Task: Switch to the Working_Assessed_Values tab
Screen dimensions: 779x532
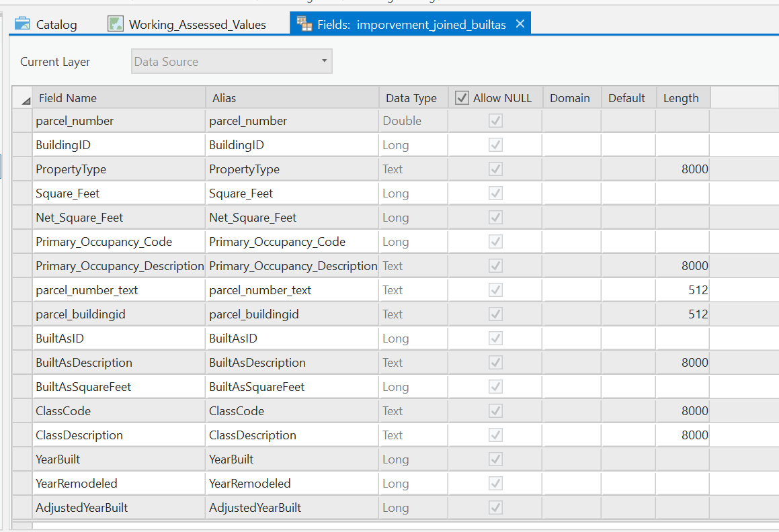Action: 197,25
